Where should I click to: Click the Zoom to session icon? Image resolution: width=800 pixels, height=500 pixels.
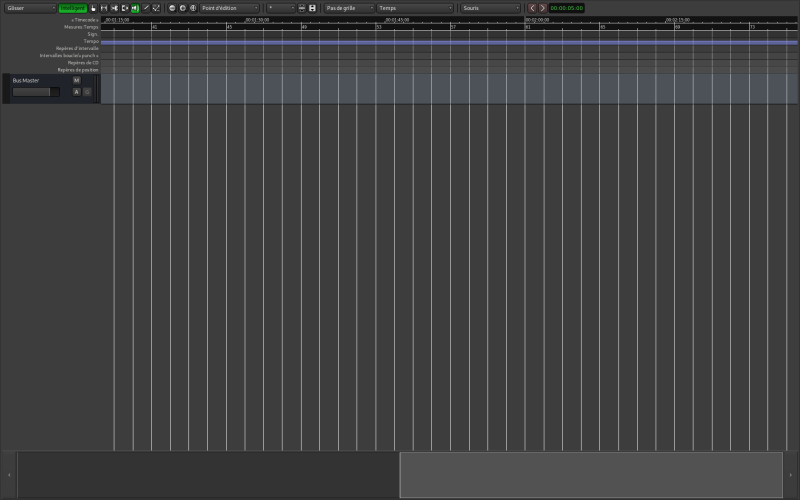pos(193,8)
